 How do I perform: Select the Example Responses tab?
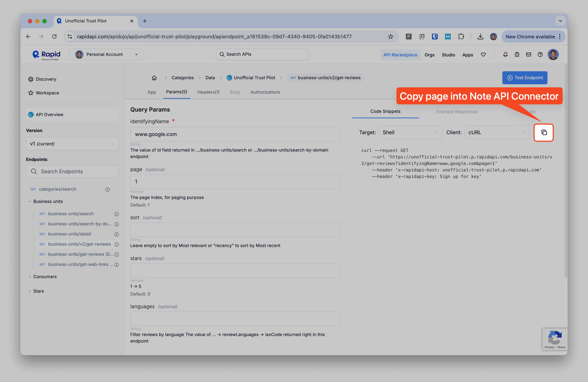tap(457, 112)
